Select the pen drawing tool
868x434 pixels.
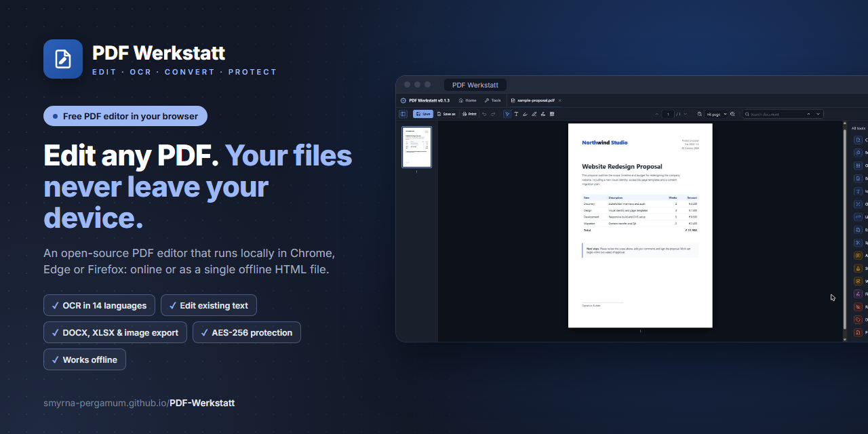coord(534,114)
